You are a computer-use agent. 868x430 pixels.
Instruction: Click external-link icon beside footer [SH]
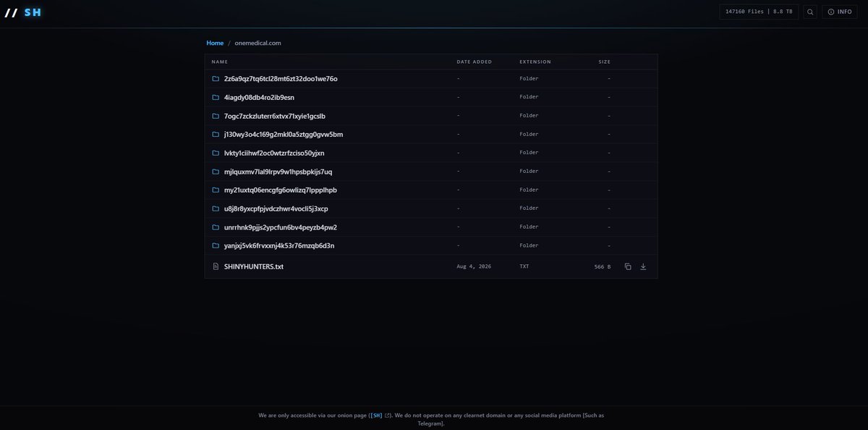388,416
